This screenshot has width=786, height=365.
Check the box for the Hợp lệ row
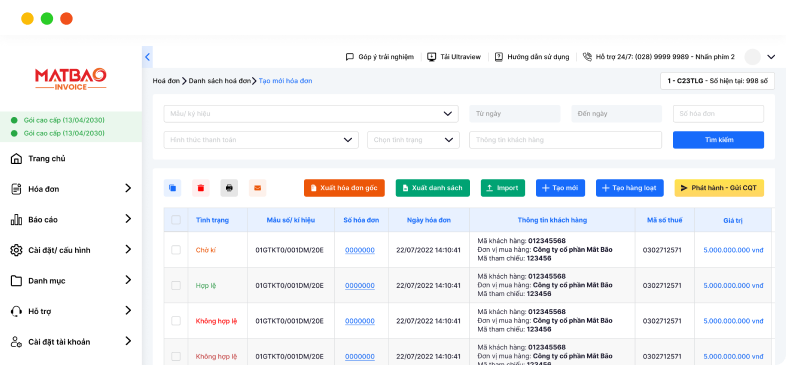coord(176,285)
